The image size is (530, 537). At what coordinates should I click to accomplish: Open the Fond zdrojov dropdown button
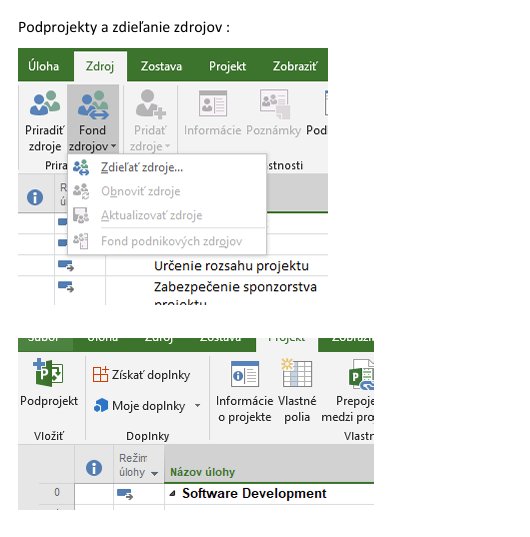pos(93,119)
